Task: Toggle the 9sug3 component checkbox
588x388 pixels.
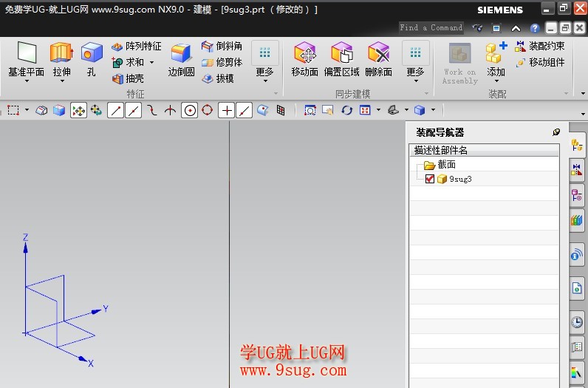Action: pos(430,179)
